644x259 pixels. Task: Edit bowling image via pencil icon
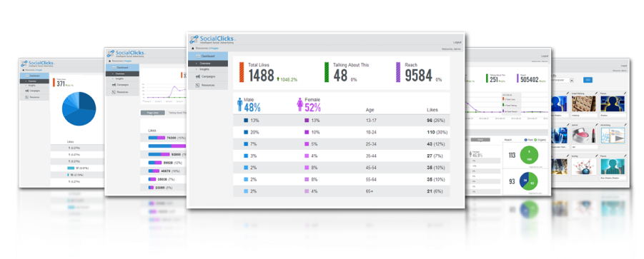coord(596,156)
